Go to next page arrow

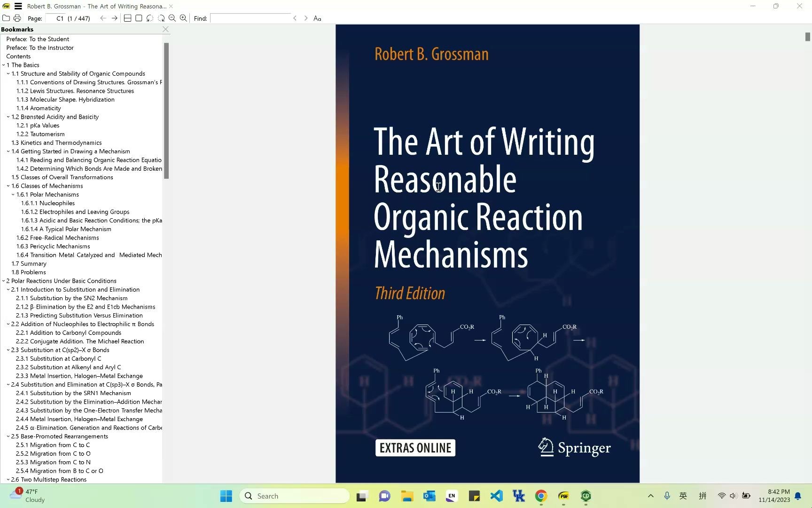coord(114,18)
